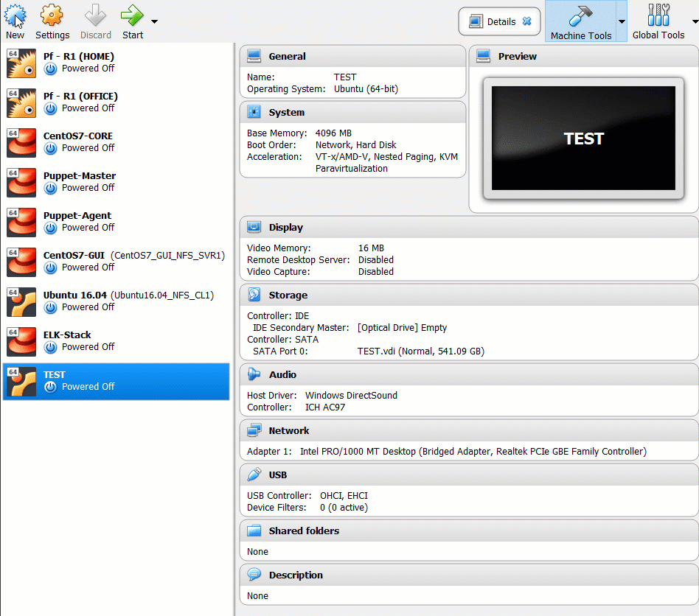Click the CentOS7-CORE red hat icon
699x616 pixels.
21,142
